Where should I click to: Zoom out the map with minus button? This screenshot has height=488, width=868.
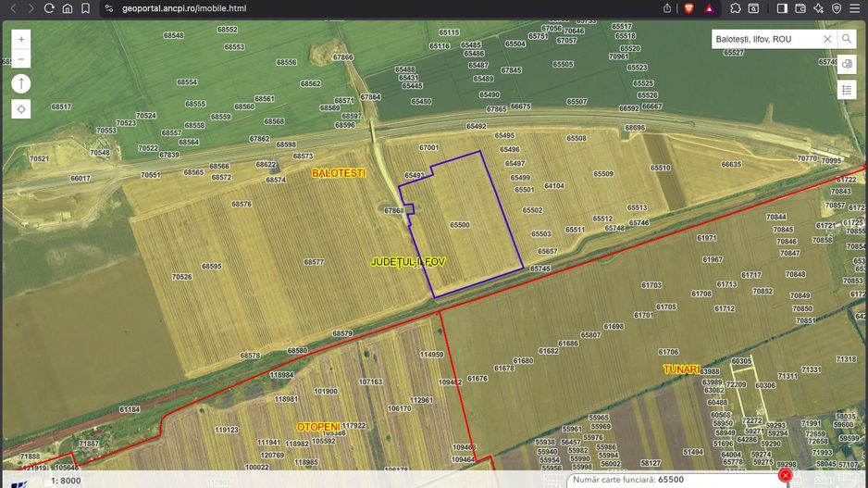coord(21,58)
